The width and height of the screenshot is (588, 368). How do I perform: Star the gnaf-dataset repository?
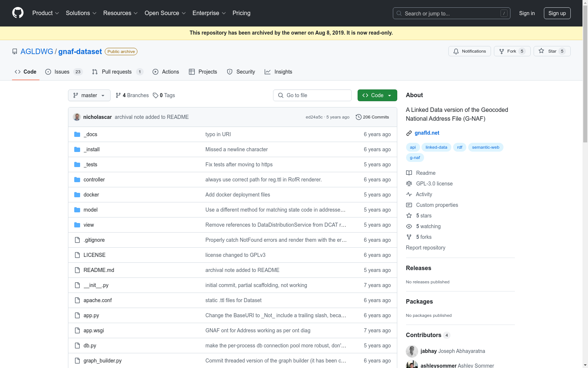tap(552, 51)
